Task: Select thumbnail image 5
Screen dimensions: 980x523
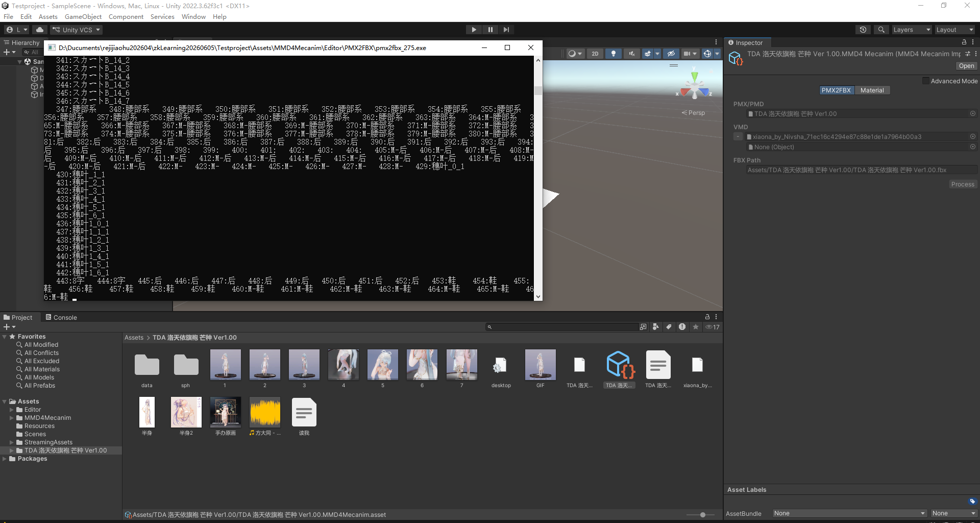Action: pyautogui.click(x=383, y=365)
